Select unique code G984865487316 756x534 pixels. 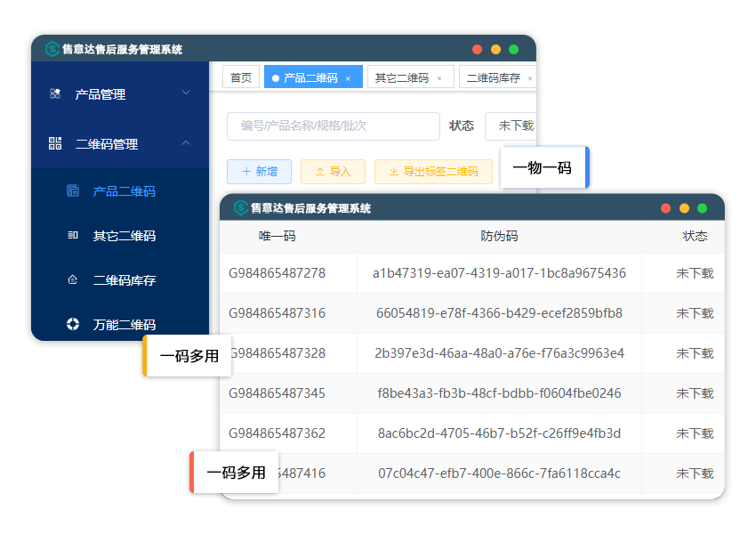tap(277, 313)
